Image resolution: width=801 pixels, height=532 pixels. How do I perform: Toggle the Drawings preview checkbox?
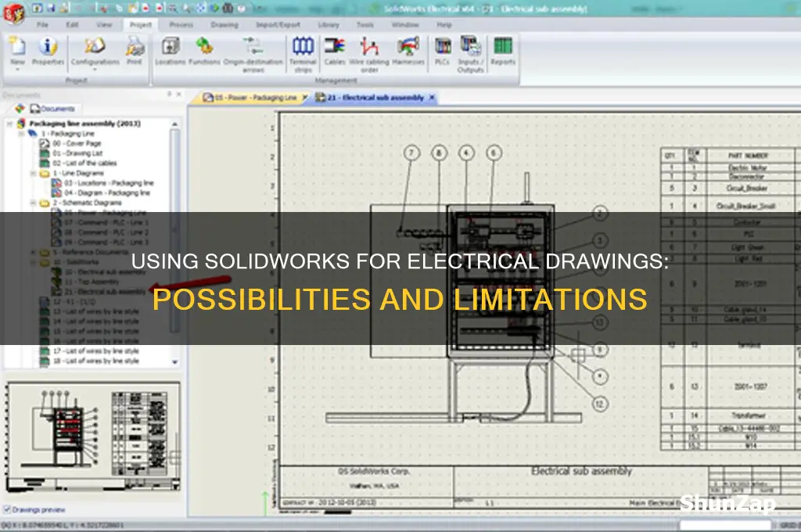(7, 509)
